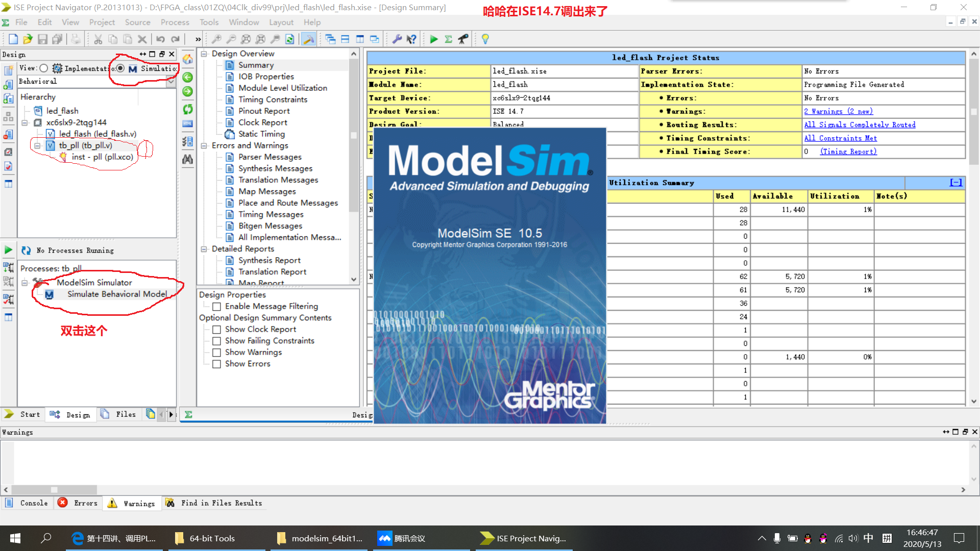Toggle the highlighted hammer toolbar icon
980x551 pixels.
[308, 39]
